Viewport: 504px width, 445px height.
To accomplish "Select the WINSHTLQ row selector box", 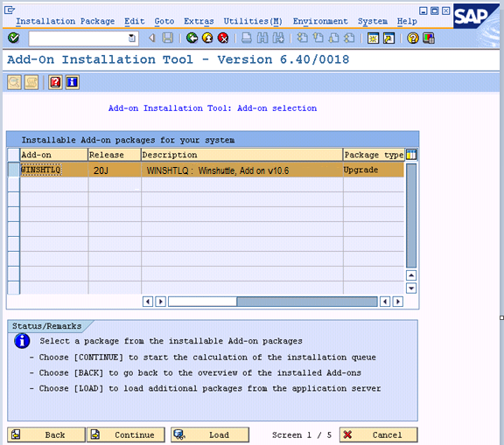I will [14, 170].
